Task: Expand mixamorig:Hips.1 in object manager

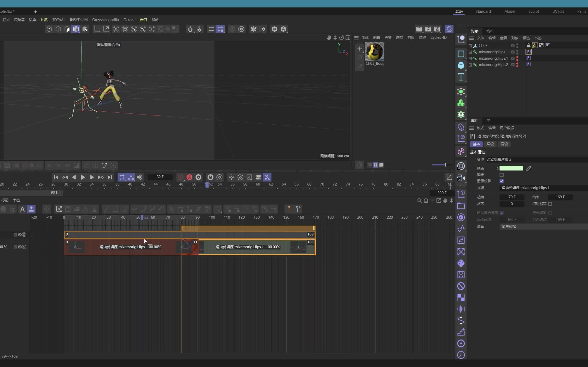Action: [x=470, y=58]
